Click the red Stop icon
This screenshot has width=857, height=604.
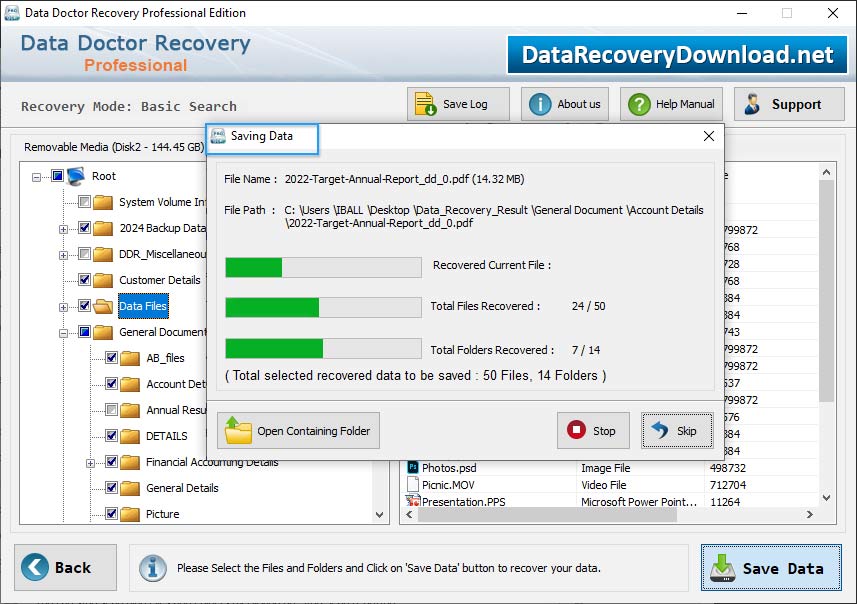[576, 430]
